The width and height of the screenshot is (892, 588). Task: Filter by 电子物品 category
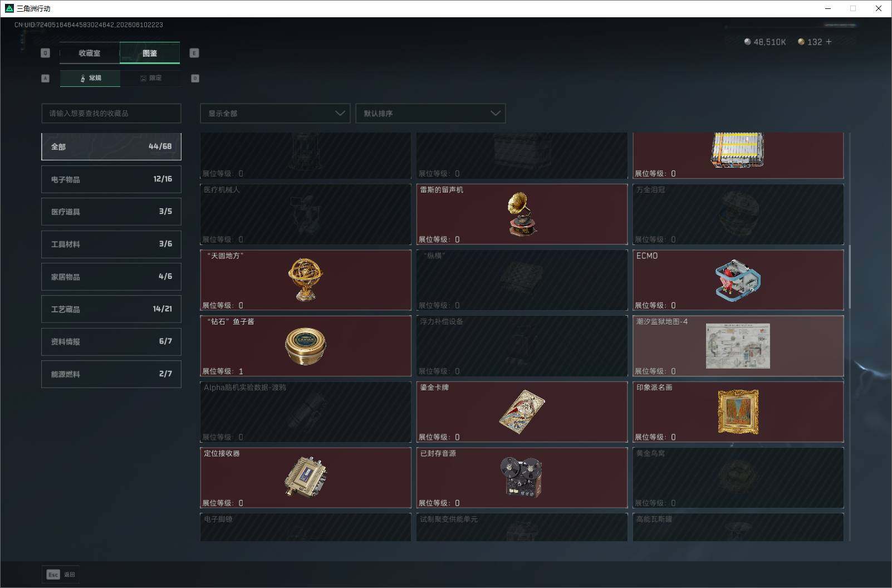click(111, 179)
